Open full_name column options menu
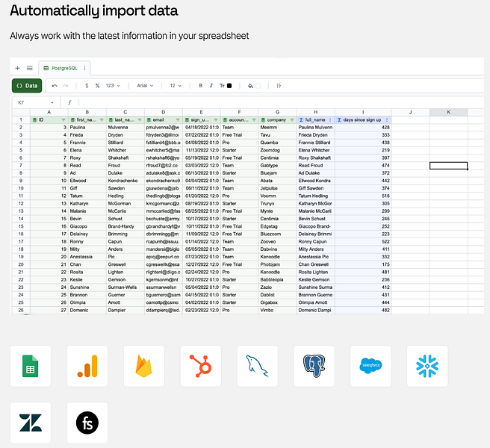The height and width of the screenshot is (448, 490). click(x=330, y=120)
